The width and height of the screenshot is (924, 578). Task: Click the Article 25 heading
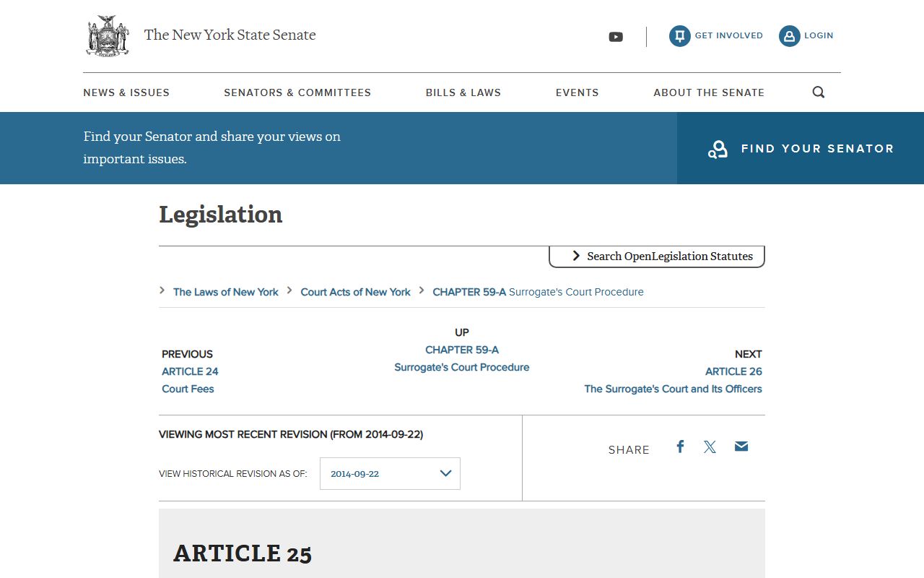click(243, 553)
